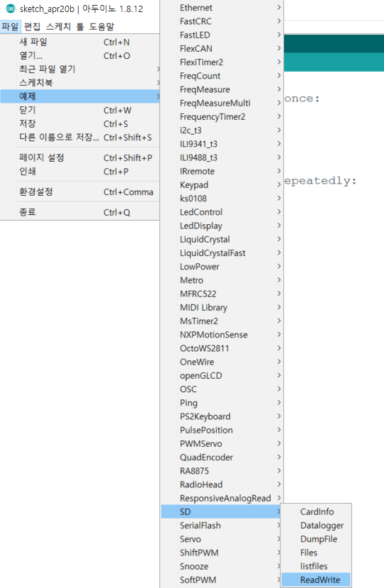Open NXPMotionSense examples submenu
Image resolution: width=384 pixels, height=588 pixels.
click(x=222, y=335)
